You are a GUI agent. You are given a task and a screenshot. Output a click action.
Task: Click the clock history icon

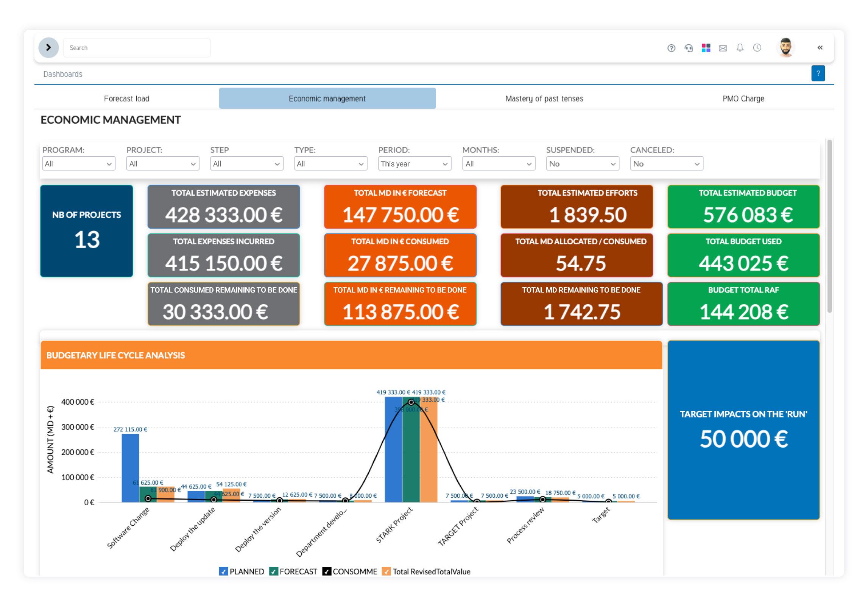757,48
